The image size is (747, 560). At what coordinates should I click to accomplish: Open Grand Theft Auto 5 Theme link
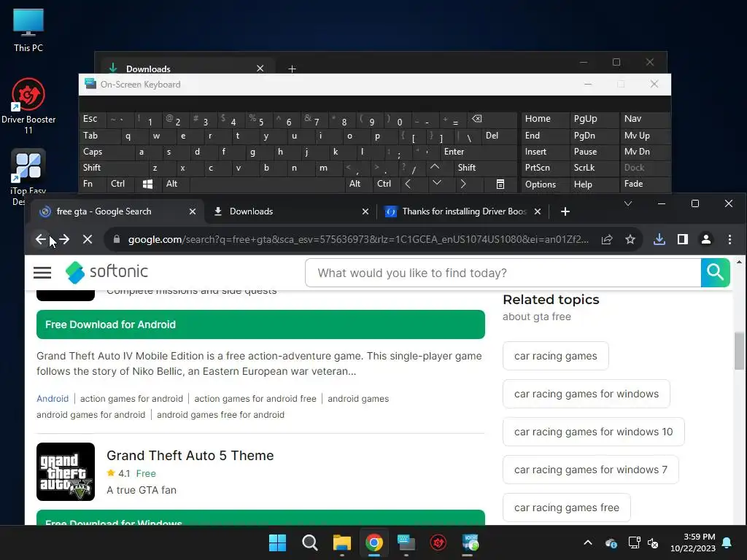pyautogui.click(x=190, y=456)
